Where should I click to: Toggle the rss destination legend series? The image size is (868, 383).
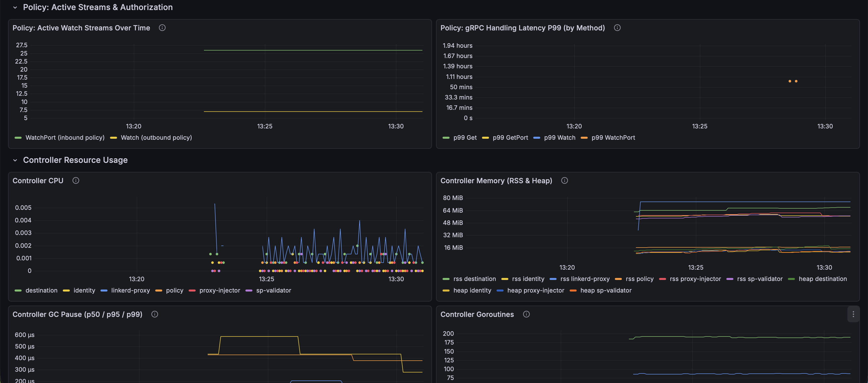pos(474,279)
